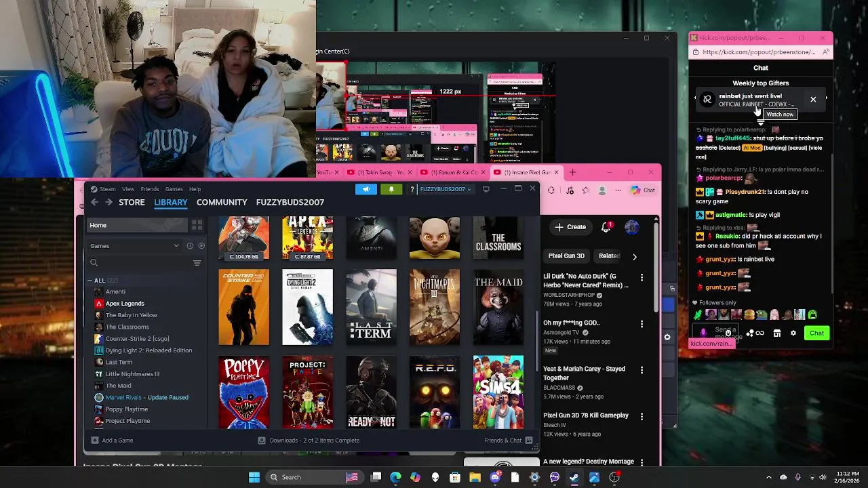Open Steam notifications bell
The image size is (868, 488).
tap(391, 189)
